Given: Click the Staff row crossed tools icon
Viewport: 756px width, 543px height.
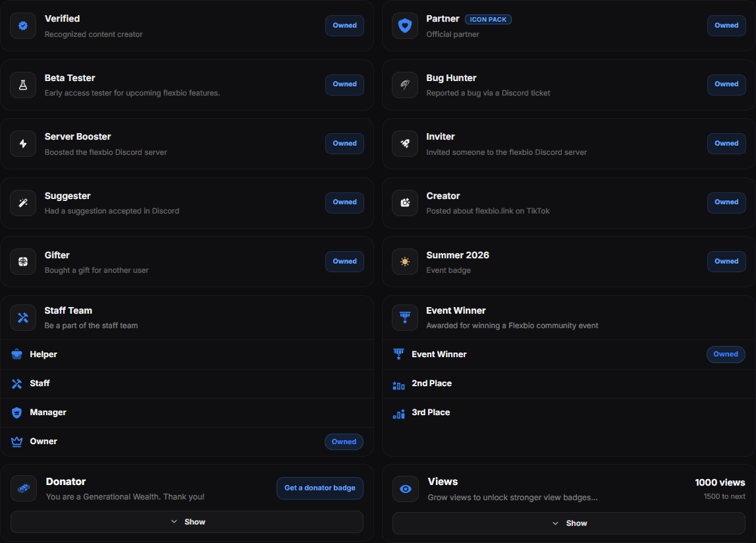Looking at the screenshot, I should tap(17, 384).
